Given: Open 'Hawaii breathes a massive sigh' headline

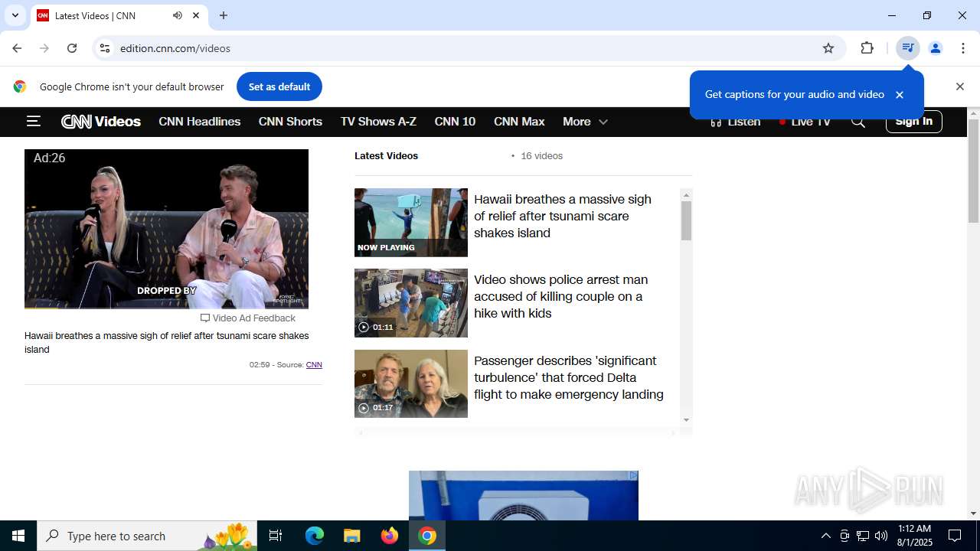Looking at the screenshot, I should click(563, 216).
